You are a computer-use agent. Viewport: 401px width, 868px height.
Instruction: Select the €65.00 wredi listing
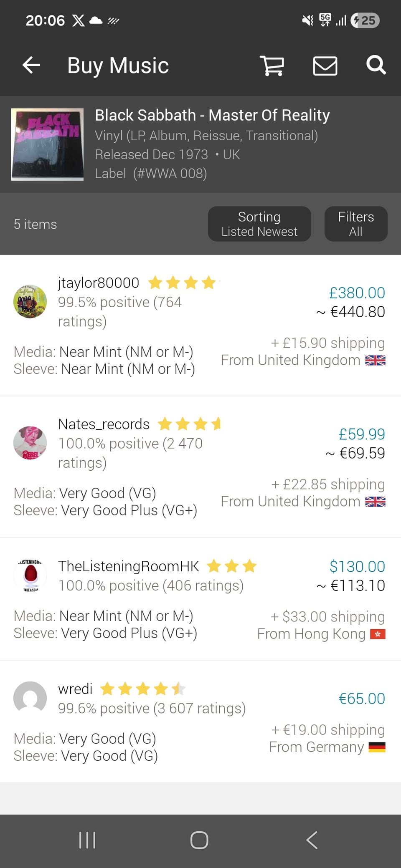point(362,699)
